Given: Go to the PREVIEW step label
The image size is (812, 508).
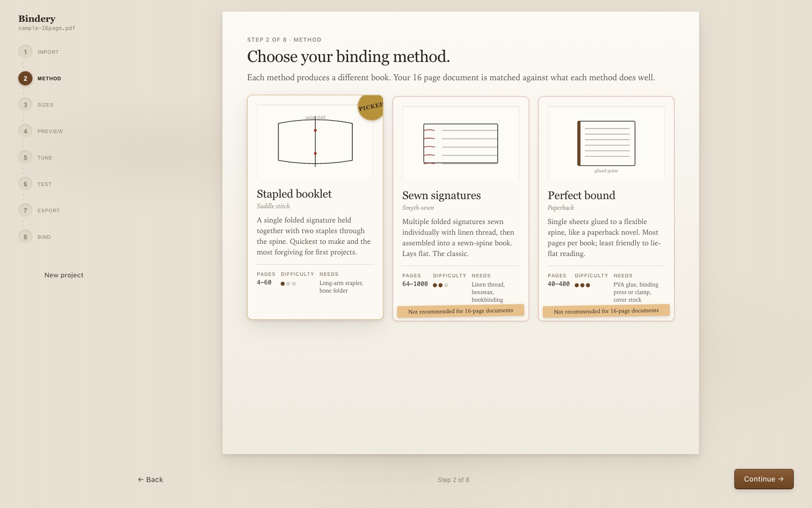Looking at the screenshot, I should pos(50,132).
